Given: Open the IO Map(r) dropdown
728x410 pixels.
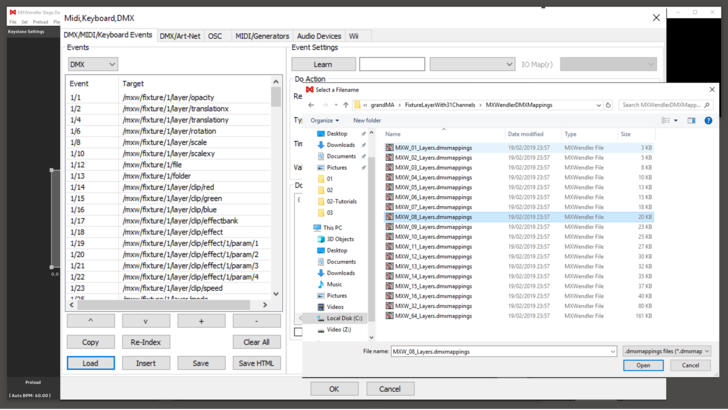Looking at the screenshot, I should [x=608, y=64].
